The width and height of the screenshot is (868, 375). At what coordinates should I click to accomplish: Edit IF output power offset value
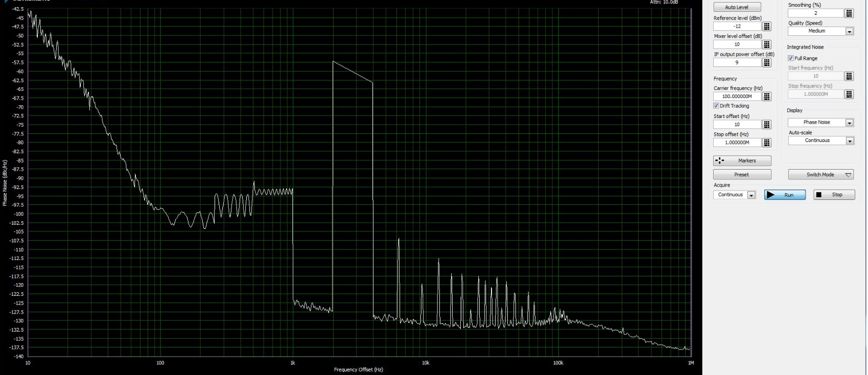[737, 62]
